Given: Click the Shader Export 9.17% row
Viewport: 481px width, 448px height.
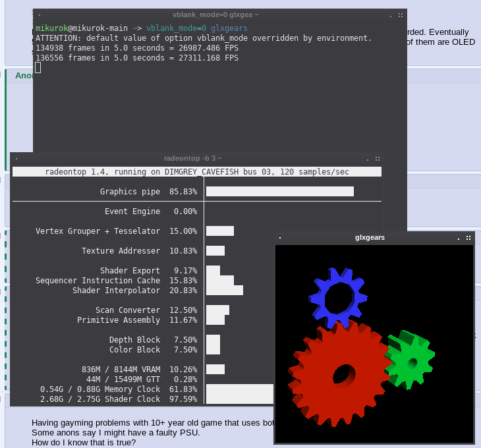Looking at the screenshot, I should [148, 271].
